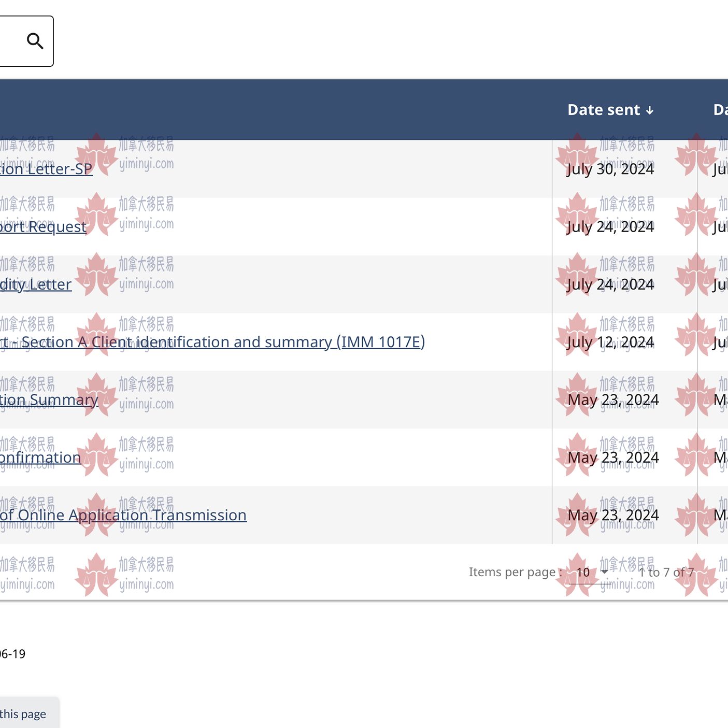Click the '1 to 7 of 7' pagination text
Viewport: 728px width, 728px height.
[666, 573]
